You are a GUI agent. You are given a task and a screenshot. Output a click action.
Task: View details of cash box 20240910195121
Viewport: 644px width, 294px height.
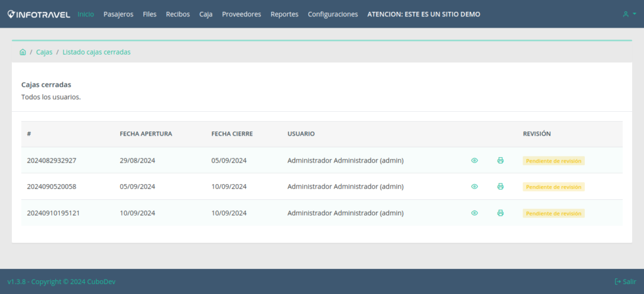coord(474,213)
